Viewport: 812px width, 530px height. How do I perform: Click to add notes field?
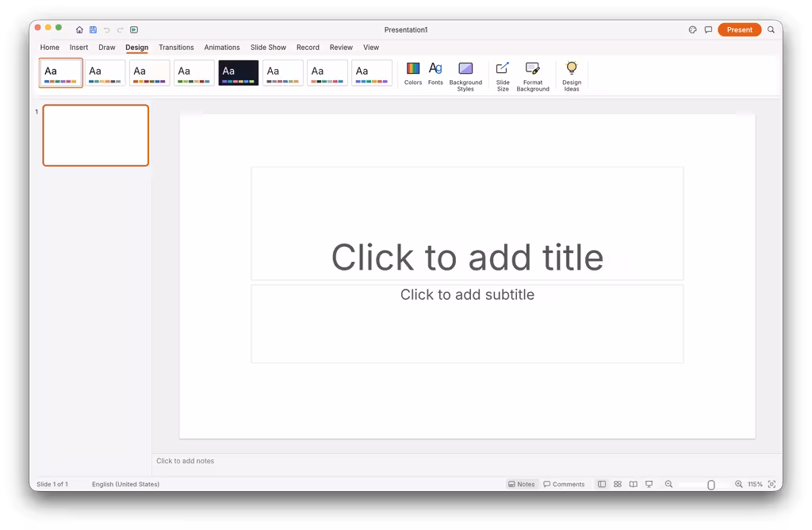click(x=466, y=461)
